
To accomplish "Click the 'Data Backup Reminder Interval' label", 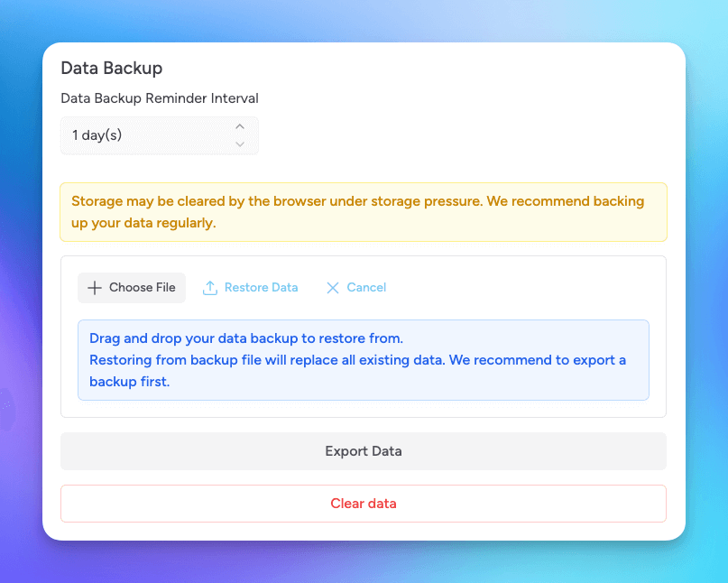I will pos(160,98).
